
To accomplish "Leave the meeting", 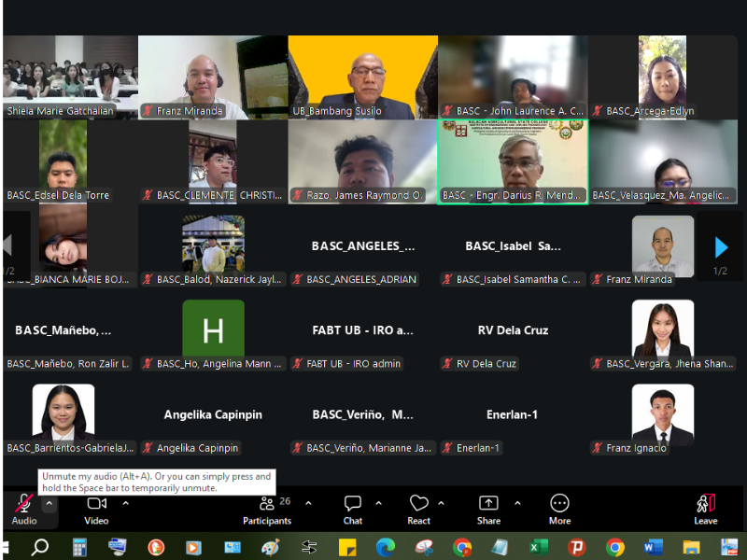I will pyautogui.click(x=706, y=510).
